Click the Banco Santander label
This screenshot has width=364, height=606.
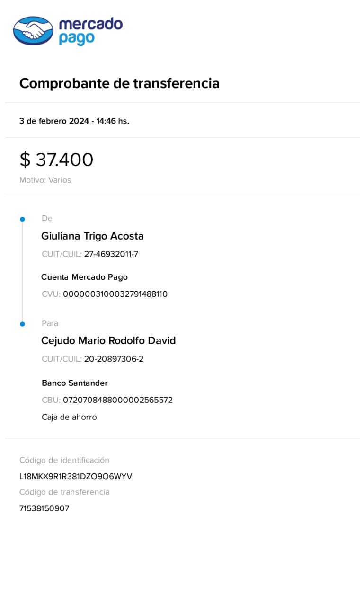click(x=75, y=383)
